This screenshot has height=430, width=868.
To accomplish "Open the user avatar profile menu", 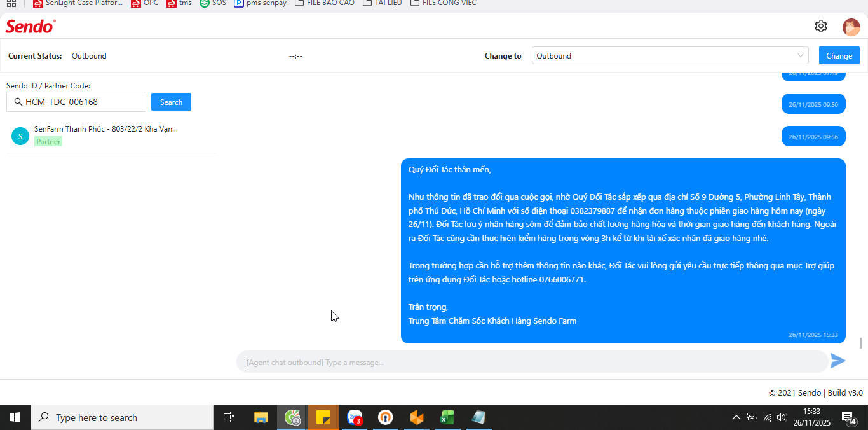I will point(851,27).
